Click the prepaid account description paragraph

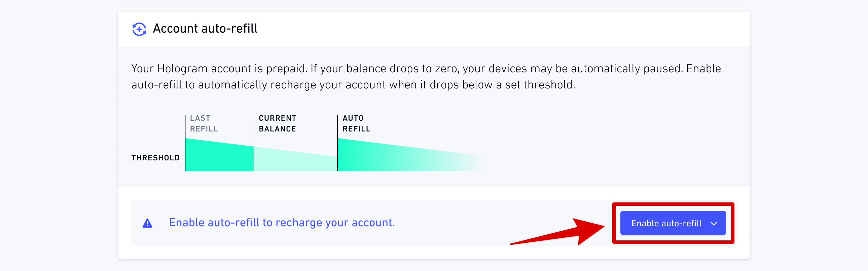426,76
